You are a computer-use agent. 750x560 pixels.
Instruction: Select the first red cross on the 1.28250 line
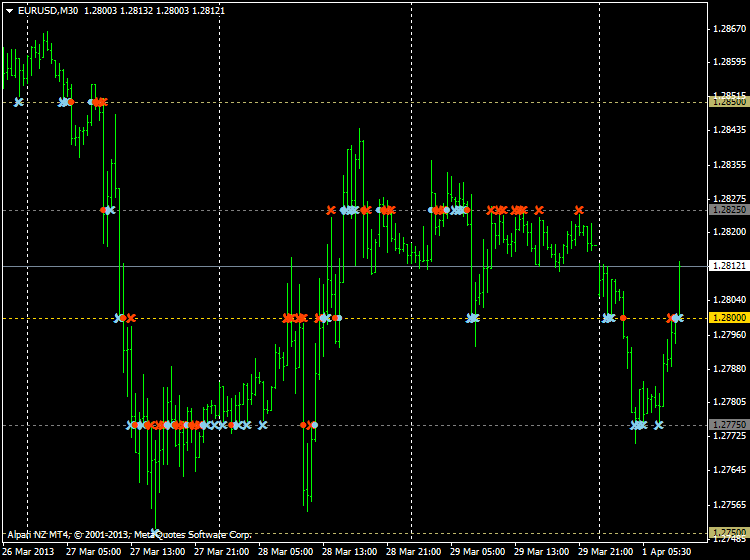pos(331,210)
